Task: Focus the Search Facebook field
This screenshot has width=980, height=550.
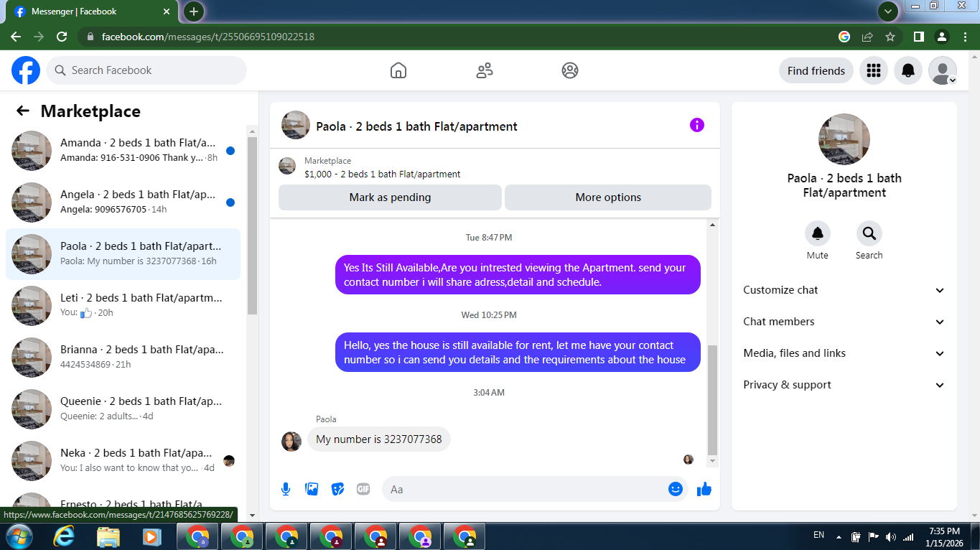Action: tap(146, 70)
